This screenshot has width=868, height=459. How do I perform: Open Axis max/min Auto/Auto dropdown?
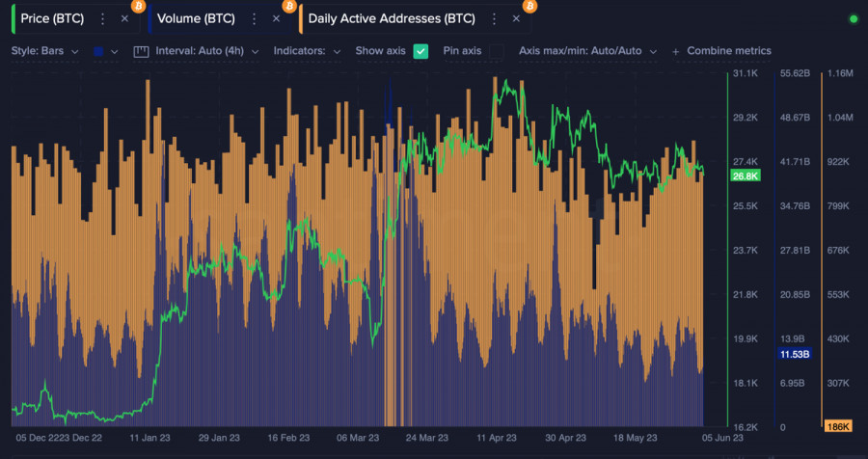point(587,51)
